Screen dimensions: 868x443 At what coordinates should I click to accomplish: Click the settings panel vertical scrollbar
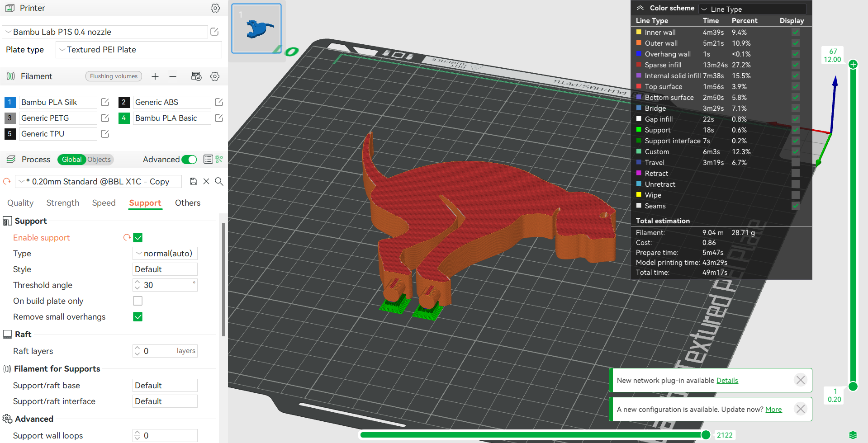pos(223,279)
